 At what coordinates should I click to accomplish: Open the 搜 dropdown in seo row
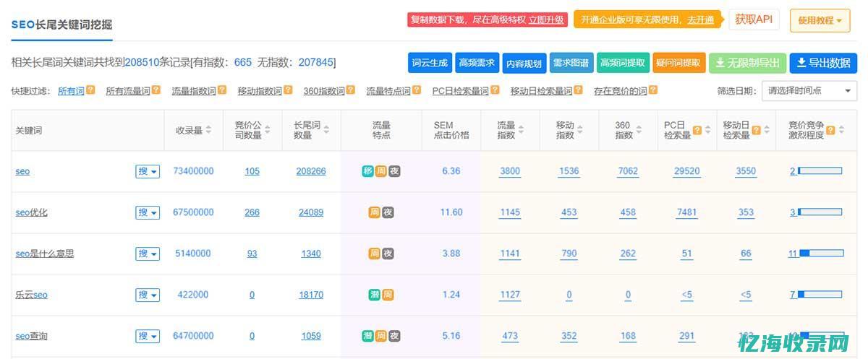pyautogui.click(x=148, y=171)
